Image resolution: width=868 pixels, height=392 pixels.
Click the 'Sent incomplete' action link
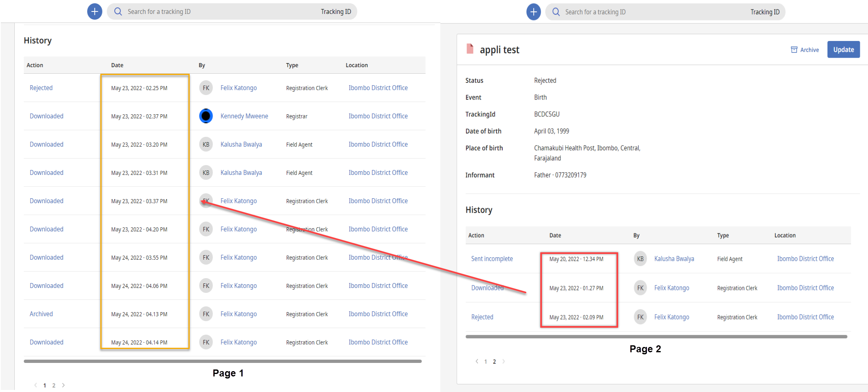(492, 258)
